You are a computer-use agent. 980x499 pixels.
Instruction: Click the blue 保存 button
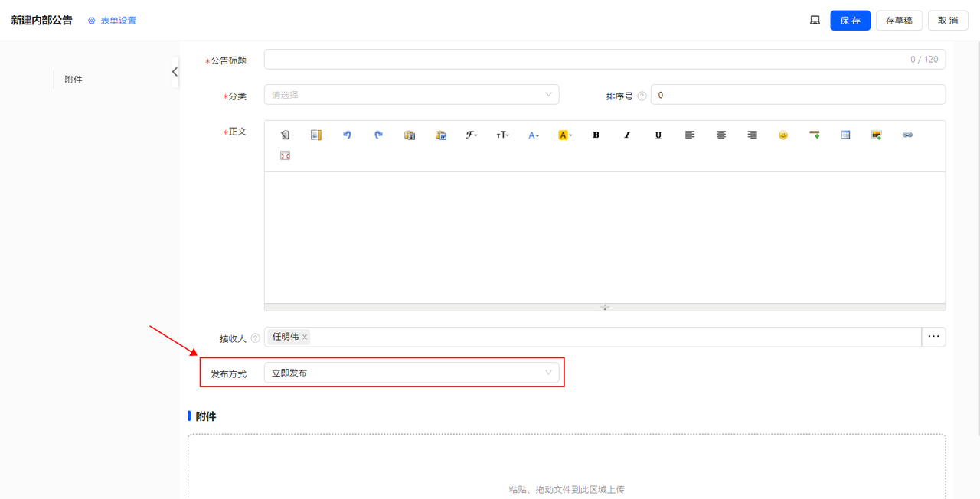[x=851, y=21]
